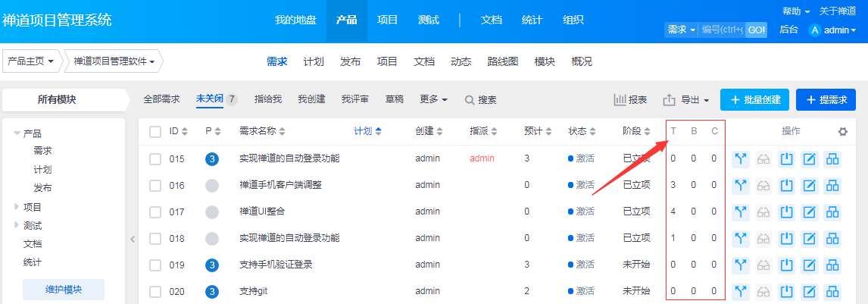Switch to the 测试 top menu
This screenshot has width=868, height=304.
(x=429, y=20)
